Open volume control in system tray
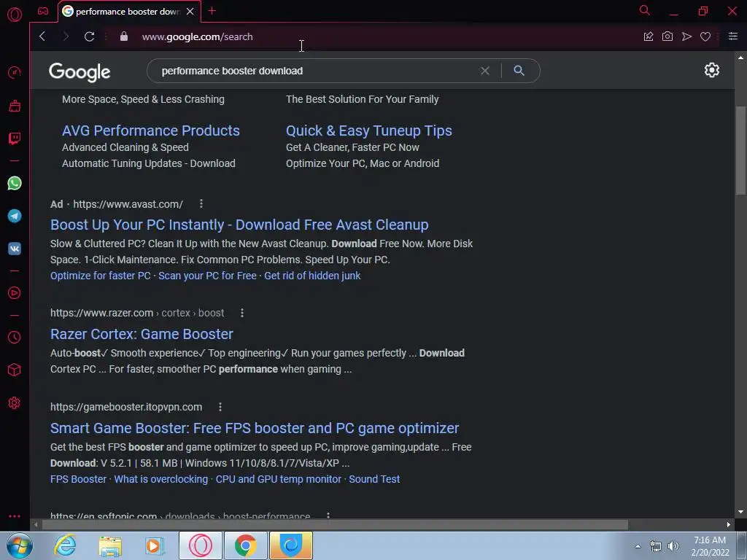This screenshot has height=560, width=747. [673, 546]
